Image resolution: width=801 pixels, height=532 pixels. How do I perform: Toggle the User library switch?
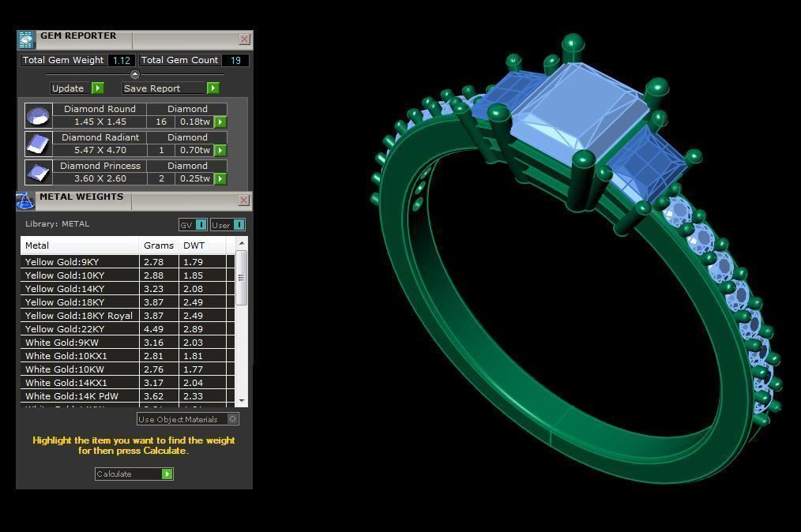tap(228, 225)
